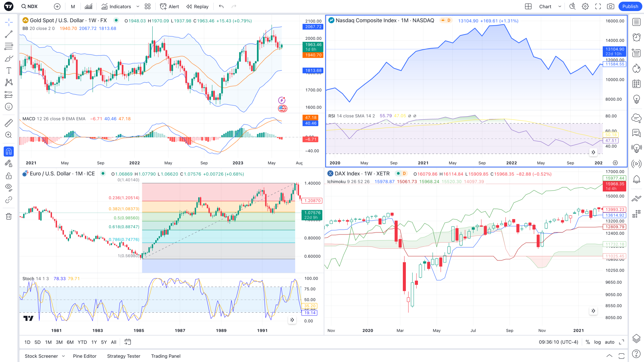Click the NDX symbol search field
The image size is (644, 362).
33,6
